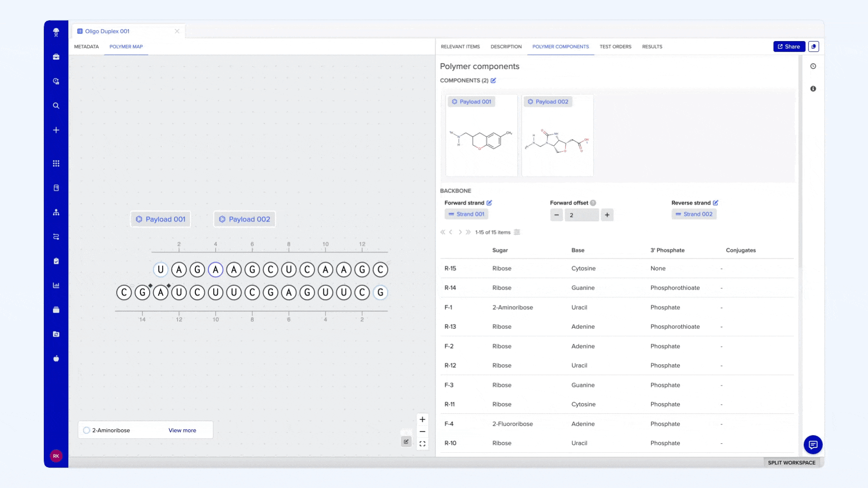Open table column settings icon near pagination
This screenshot has height=488, width=868.
[517, 232]
